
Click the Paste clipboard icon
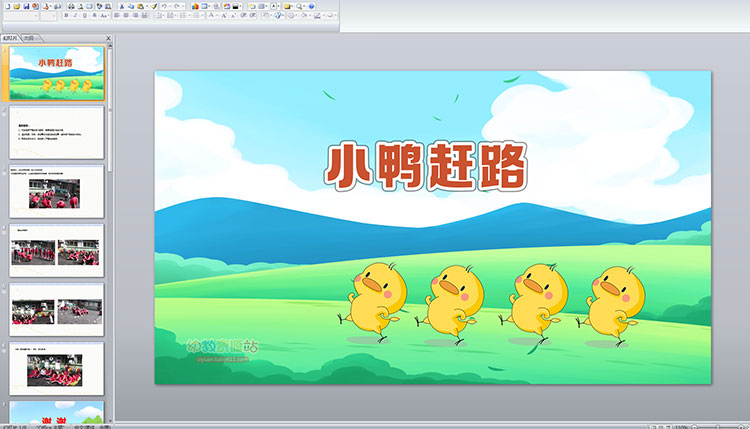[x=140, y=7]
